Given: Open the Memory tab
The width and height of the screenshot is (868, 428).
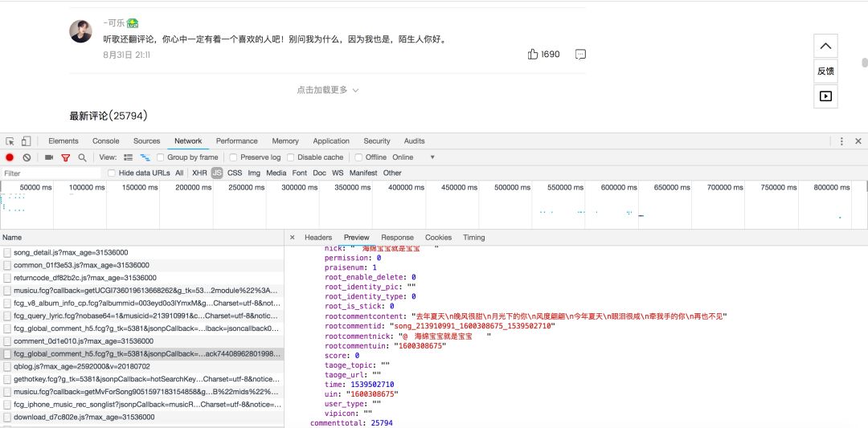Looking at the screenshot, I should point(285,141).
